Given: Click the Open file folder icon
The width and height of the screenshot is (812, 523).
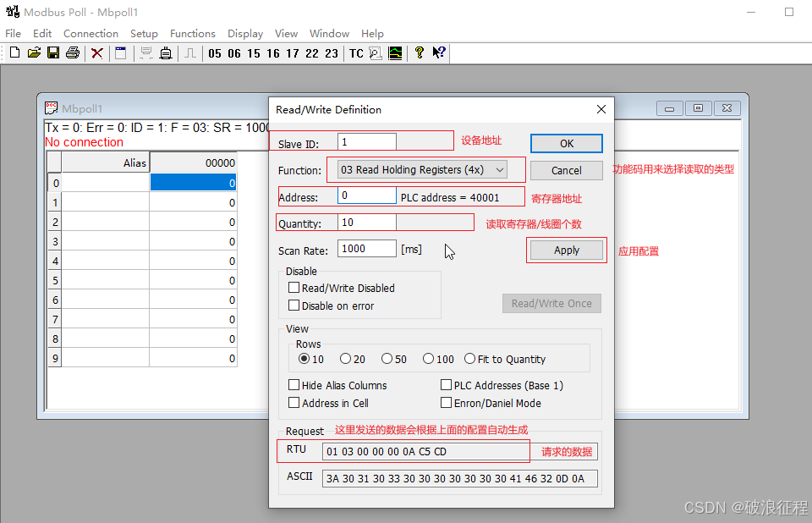Looking at the screenshot, I should [34, 52].
